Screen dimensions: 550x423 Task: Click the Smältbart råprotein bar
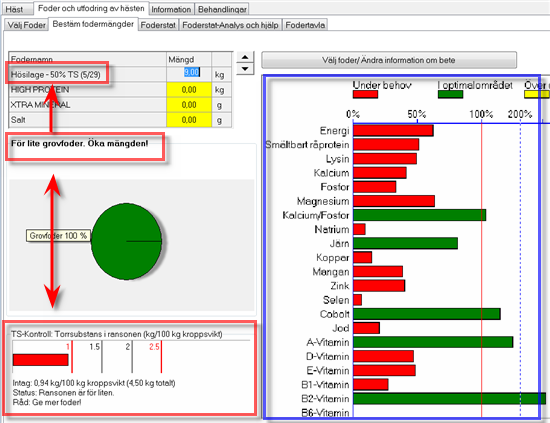[x=386, y=145]
